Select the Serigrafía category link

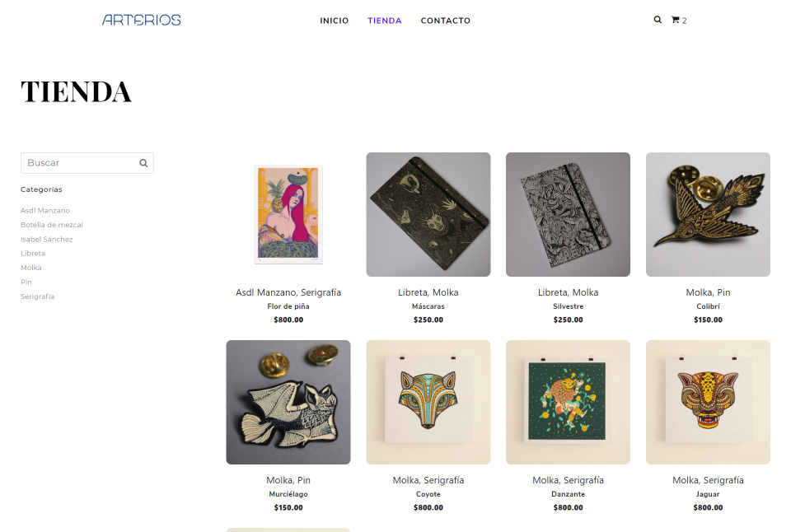[38, 296]
